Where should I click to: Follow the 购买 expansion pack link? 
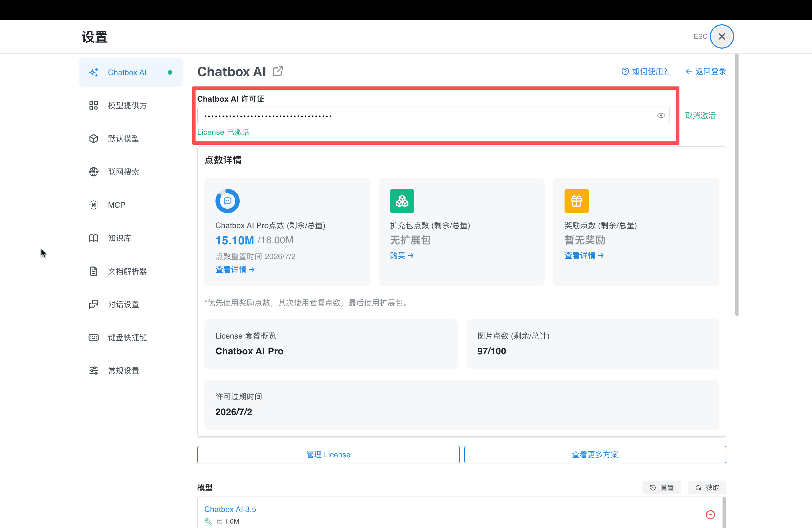(402, 255)
